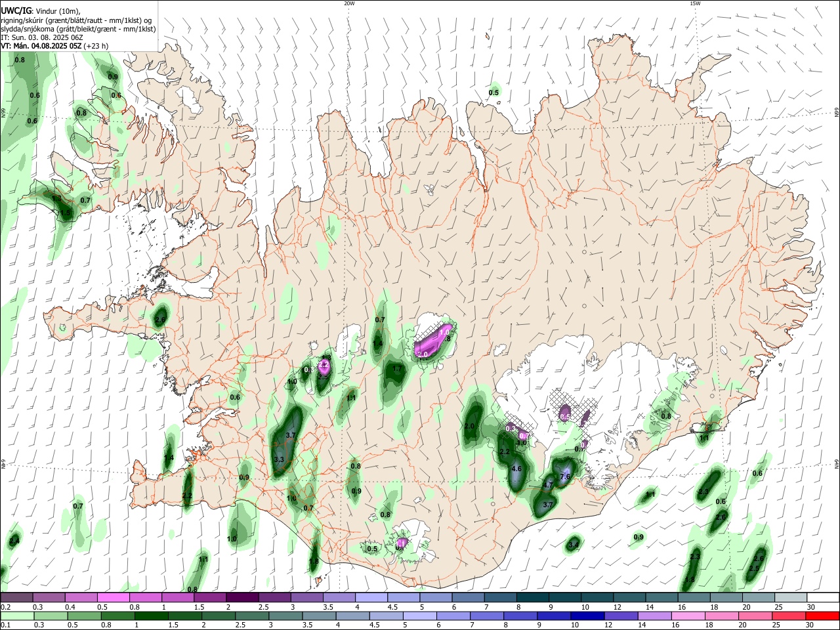Screen dimensions: 840x630
Task: Select bottom-row legend swatch between 8 and 9
Action: pyautogui.click(x=520, y=616)
